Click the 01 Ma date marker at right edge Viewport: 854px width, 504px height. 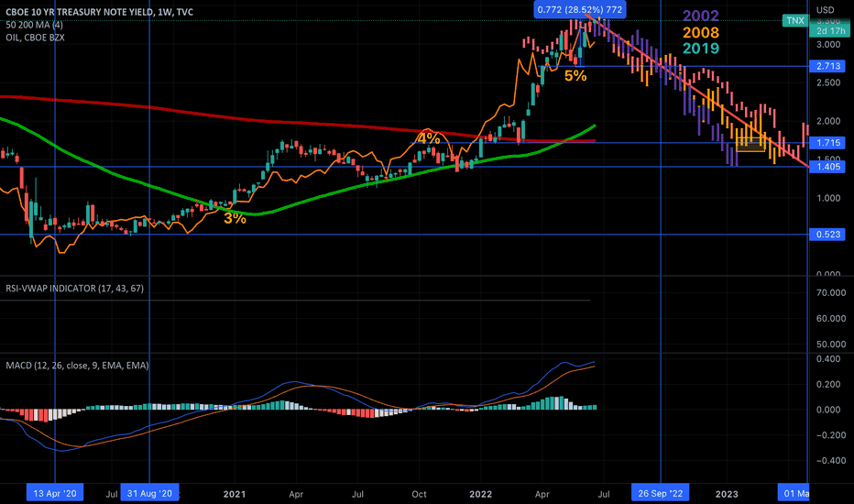click(x=793, y=494)
